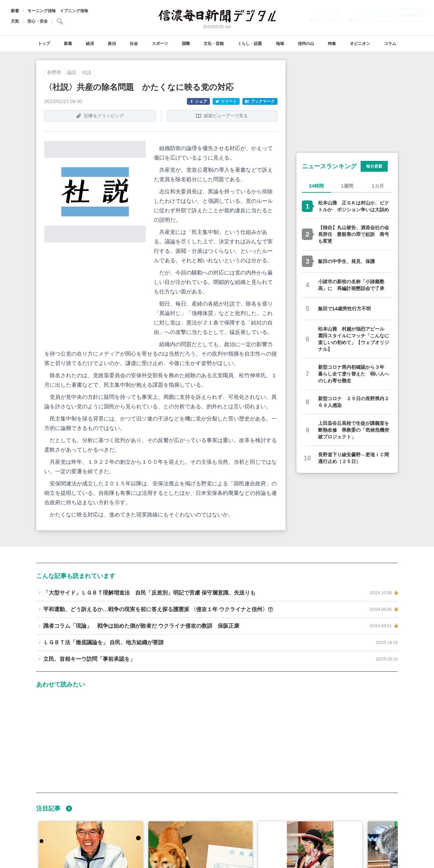This screenshot has height=868, width=434.
Task: Select 国際 in main navigation
Action: coord(186,44)
